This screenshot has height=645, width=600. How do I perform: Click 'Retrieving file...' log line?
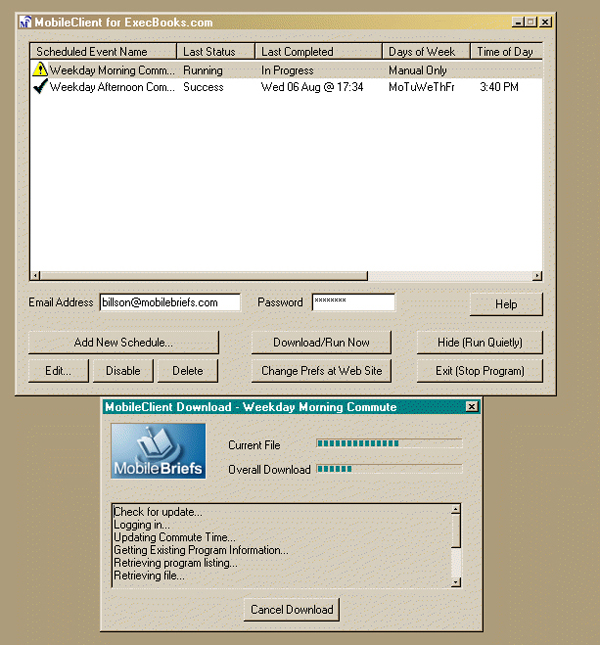tap(149, 575)
